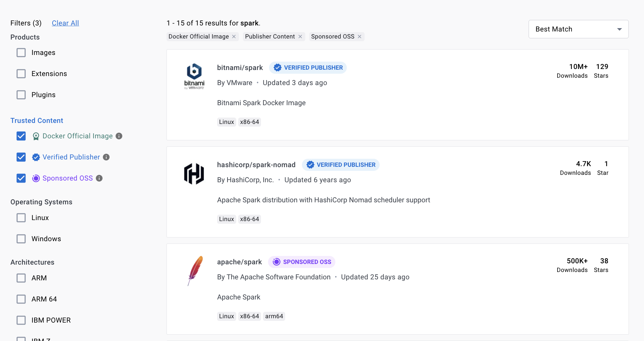This screenshot has width=644, height=341.
Task: Click the Apache feather logo
Action: (x=195, y=270)
